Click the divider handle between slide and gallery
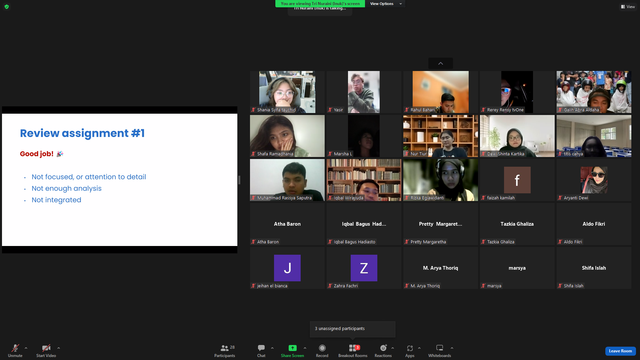 (x=239, y=180)
